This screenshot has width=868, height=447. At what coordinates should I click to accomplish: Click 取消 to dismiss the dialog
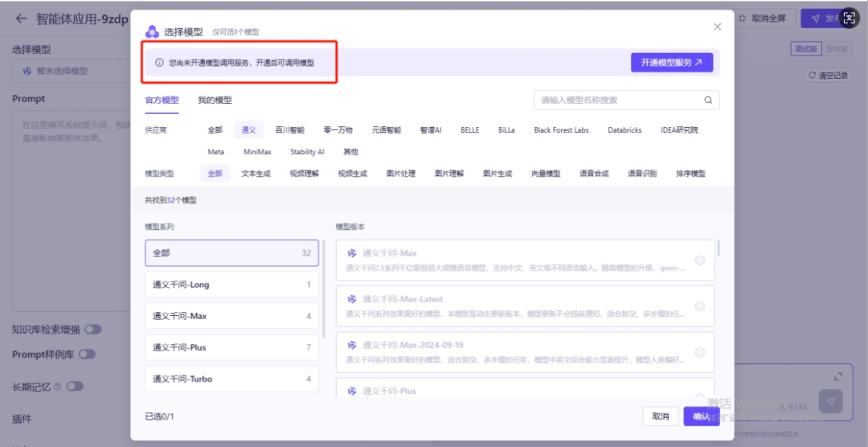pos(661,416)
